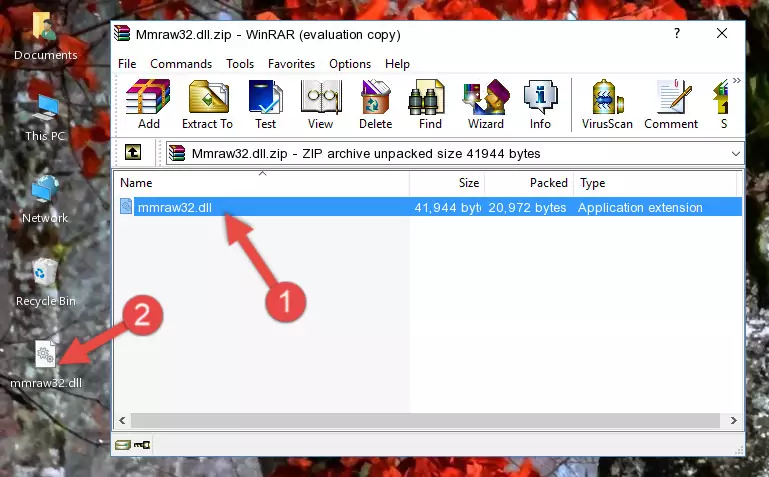Open the Find binoculars tool

pyautogui.click(x=430, y=104)
